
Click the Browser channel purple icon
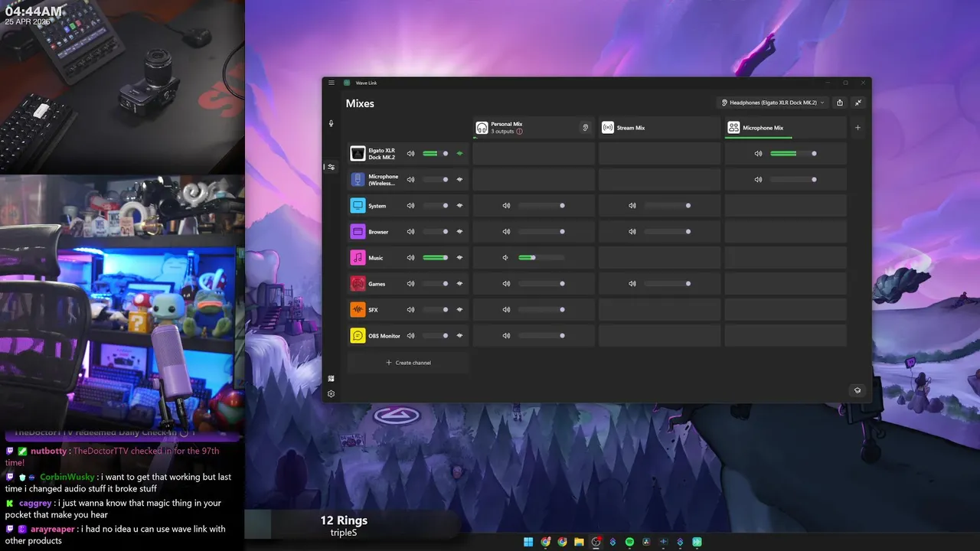click(358, 232)
